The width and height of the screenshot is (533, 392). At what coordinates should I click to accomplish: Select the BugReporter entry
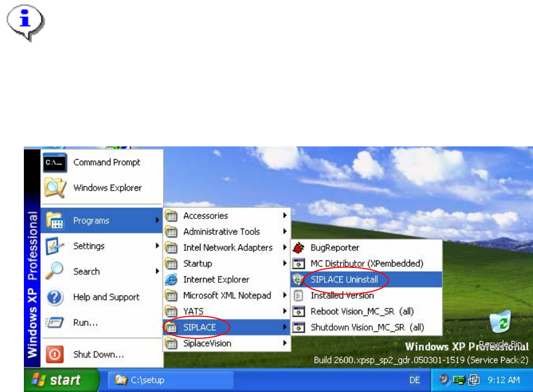coord(366,248)
